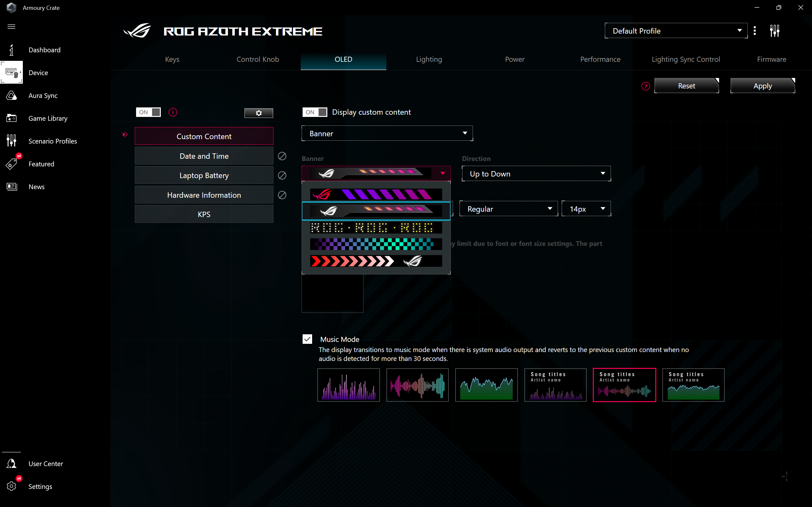Open the Dashboard sidebar icon
The width and height of the screenshot is (812, 507).
11,50
